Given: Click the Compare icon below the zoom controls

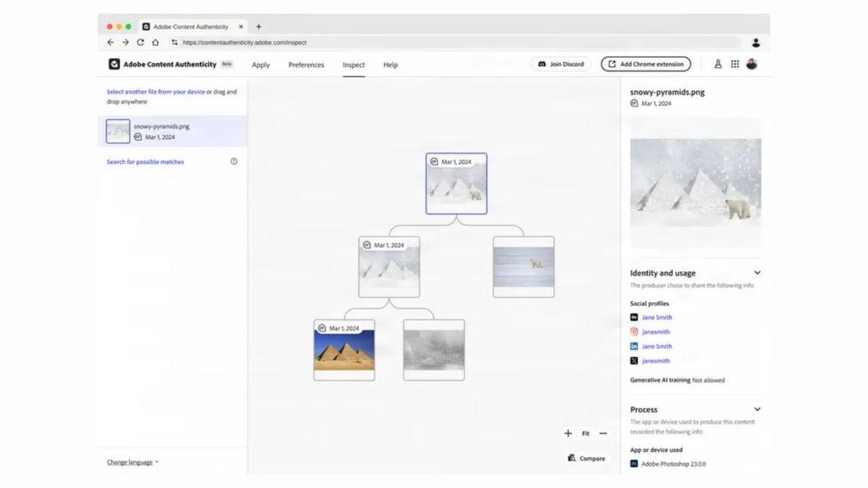Looking at the screenshot, I should point(571,458).
